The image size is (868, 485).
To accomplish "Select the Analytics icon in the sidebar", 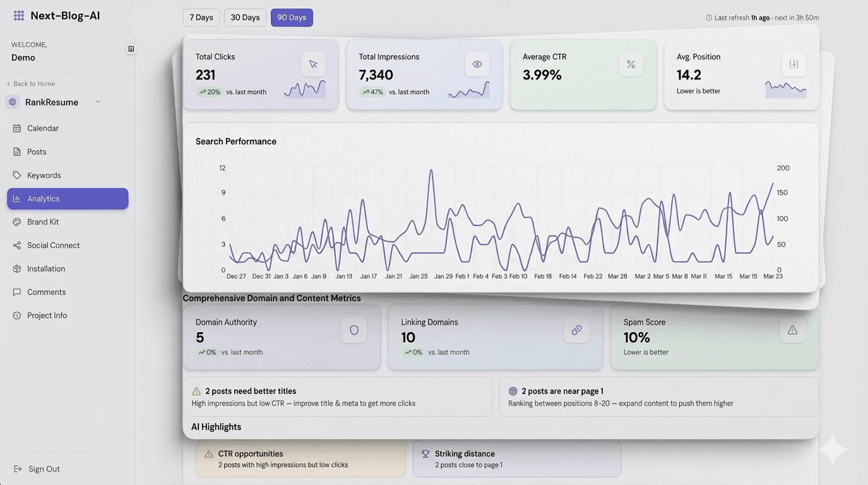I will coord(16,198).
